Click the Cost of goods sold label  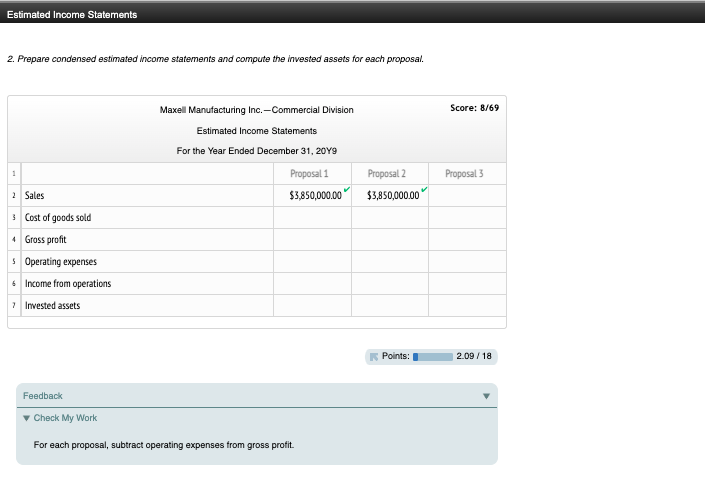pyautogui.click(x=58, y=218)
